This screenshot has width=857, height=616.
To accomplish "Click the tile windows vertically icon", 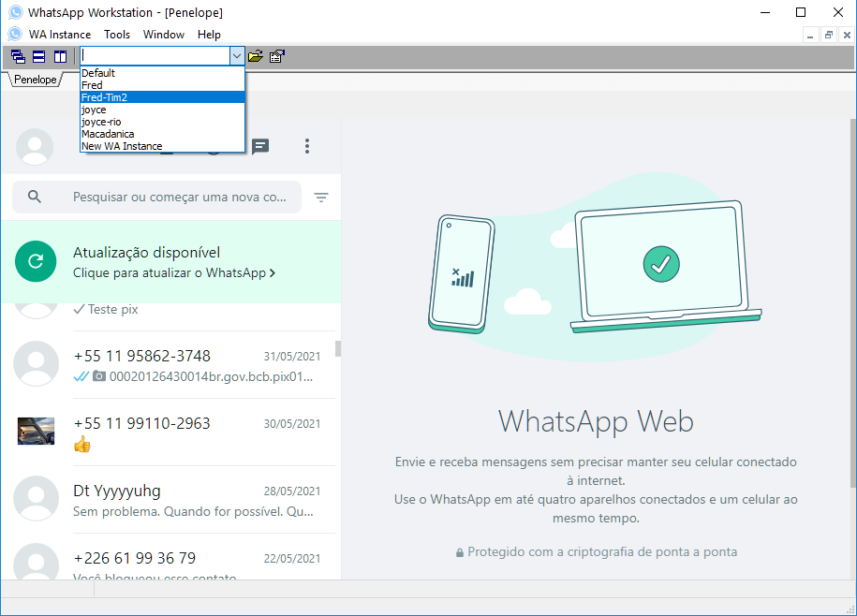I will click(x=60, y=56).
